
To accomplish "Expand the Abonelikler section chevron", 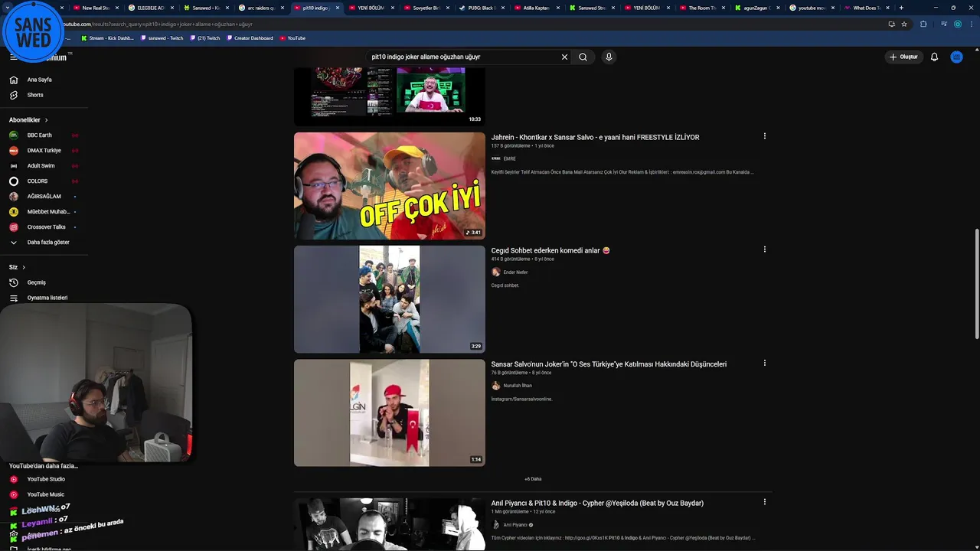I will click(46, 120).
